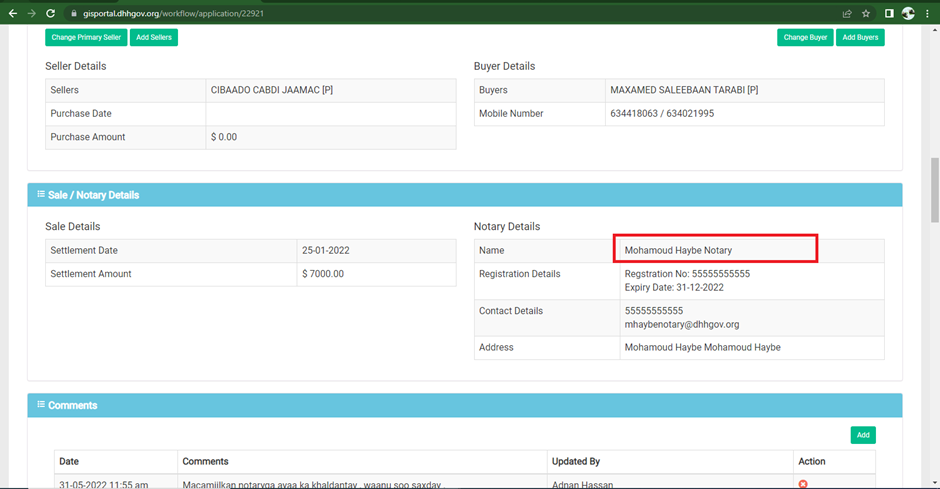Click settlement amount $ 7000.00
Image resolution: width=940 pixels, height=489 pixels.
(323, 274)
